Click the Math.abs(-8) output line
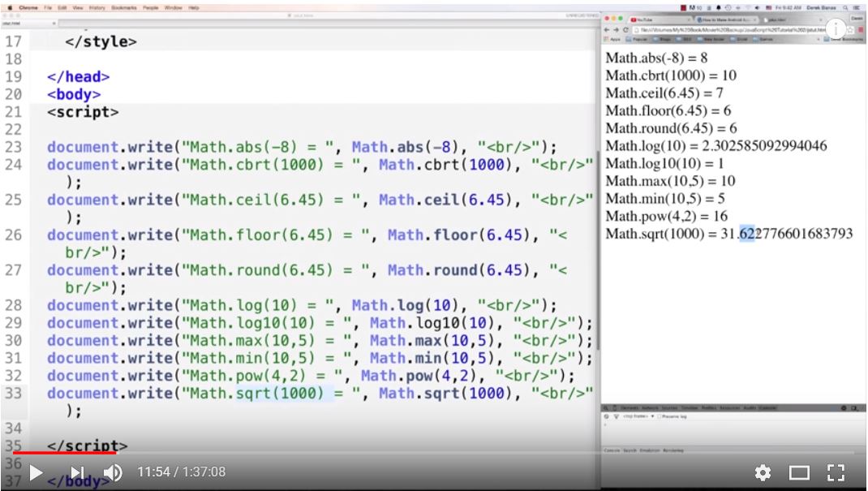The image size is (868, 491). (656, 58)
